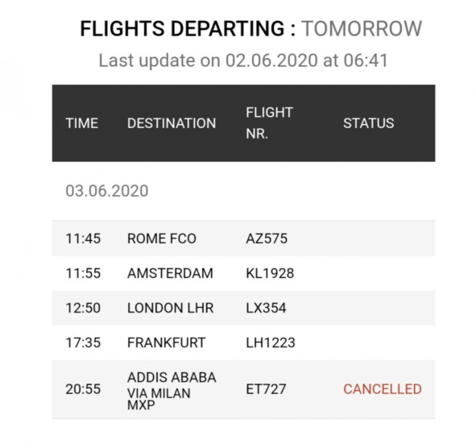Viewport: 476px width, 448px height.
Task: Select the LONDON LHR destination
Action: [170, 308]
